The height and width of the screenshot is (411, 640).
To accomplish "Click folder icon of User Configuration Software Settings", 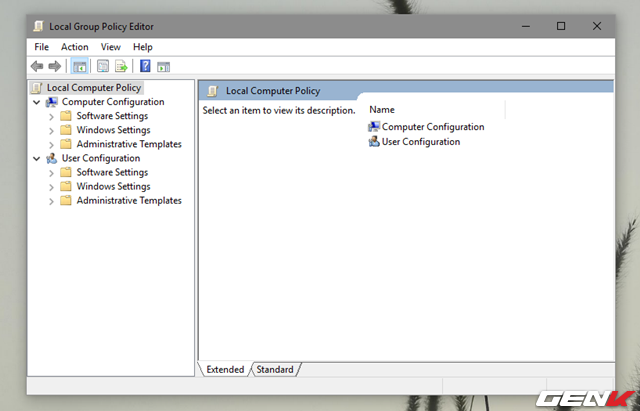I will (x=66, y=172).
